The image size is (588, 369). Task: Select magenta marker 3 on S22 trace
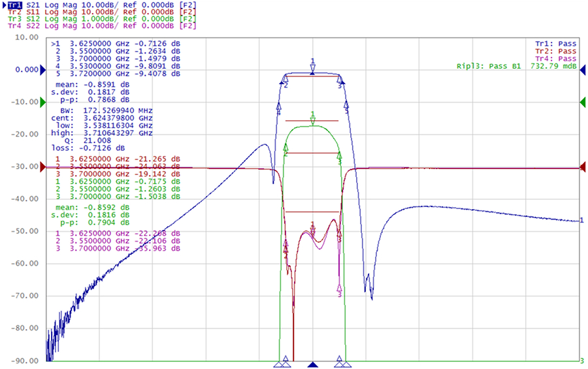pyautogui.click(x=340, y=289)
